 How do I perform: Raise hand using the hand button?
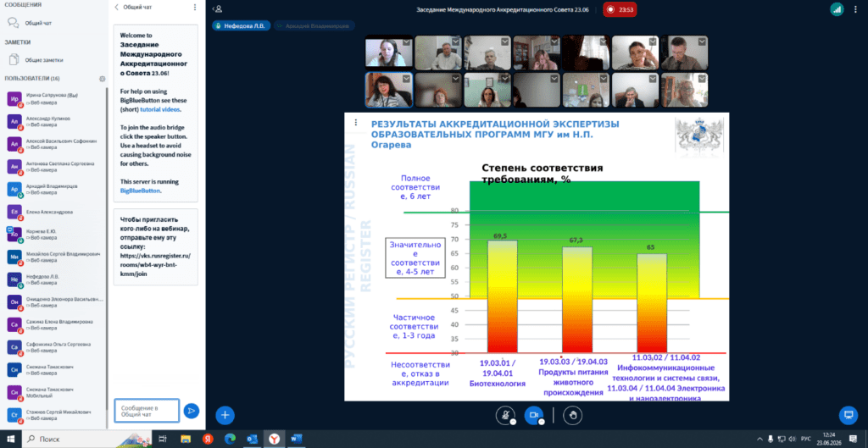pyautogui.click(x=572, y=415)
